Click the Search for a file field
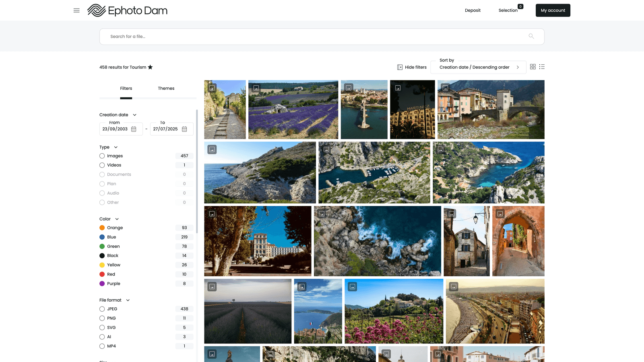Image resolution: width=644 pixels, height=362 pixels. coord(322,37)
